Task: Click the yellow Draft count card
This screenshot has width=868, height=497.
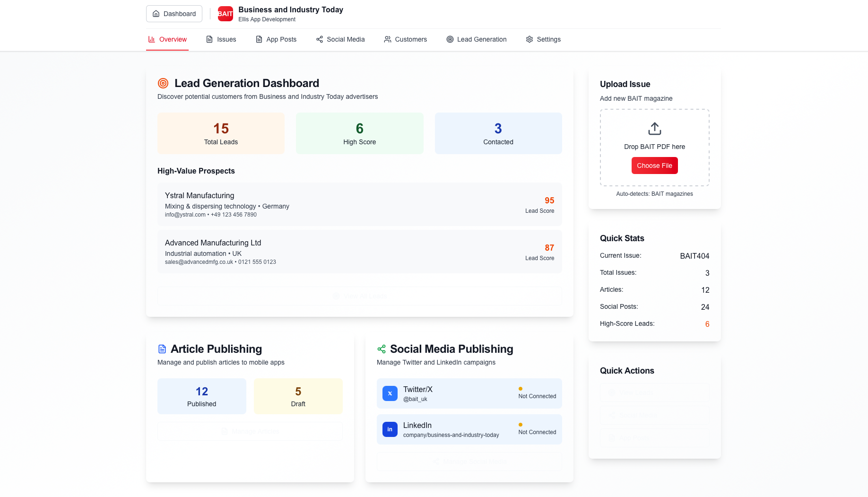Action: 298,396
